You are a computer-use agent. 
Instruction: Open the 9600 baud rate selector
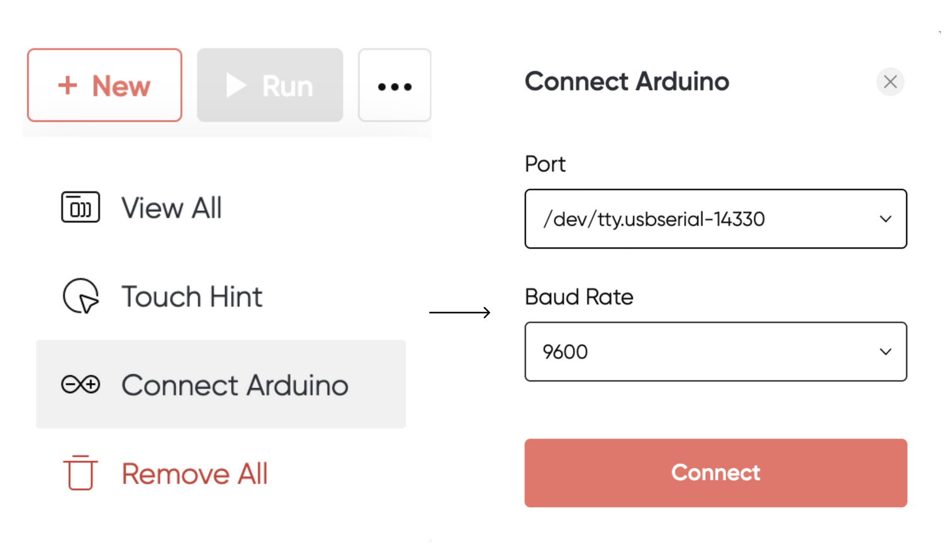(x=716, y=352)
